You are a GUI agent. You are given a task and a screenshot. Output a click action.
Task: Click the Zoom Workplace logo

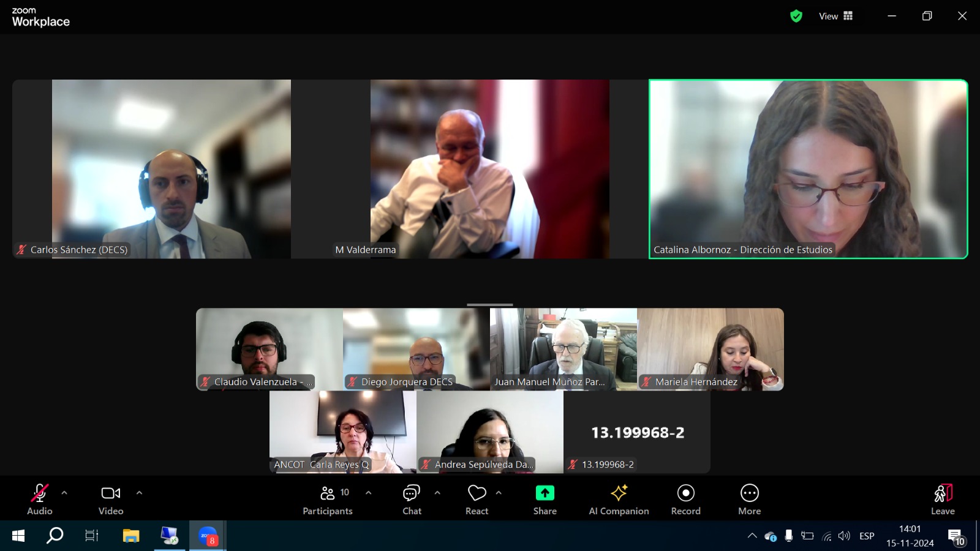click(x=40, y=17)
